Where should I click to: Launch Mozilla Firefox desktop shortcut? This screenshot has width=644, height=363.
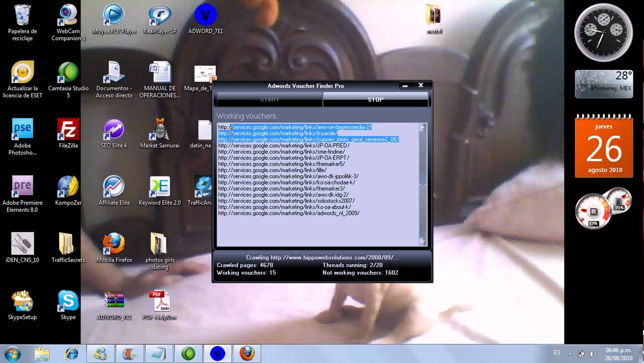coord(114,248)
